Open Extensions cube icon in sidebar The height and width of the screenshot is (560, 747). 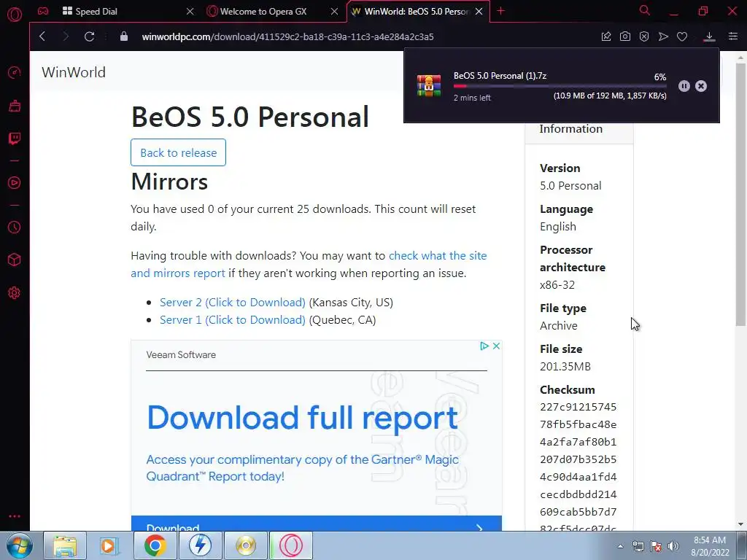pyautogui.click(x=15, y=260)
